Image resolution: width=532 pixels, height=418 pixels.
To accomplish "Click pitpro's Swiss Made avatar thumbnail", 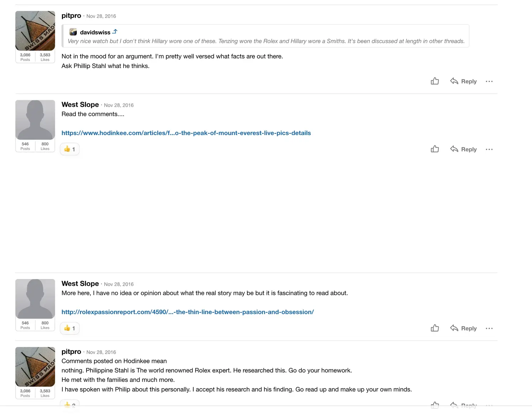I will [x=35, y=31].
